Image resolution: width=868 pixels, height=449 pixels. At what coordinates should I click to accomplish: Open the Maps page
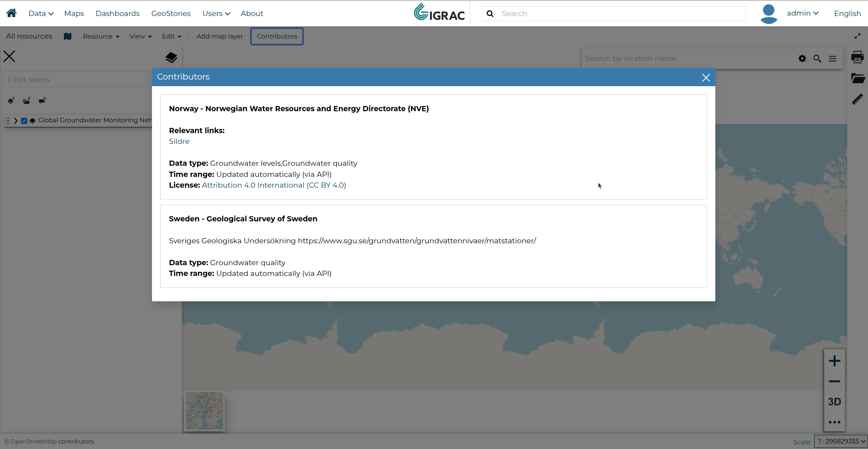[x=74, y=14]
